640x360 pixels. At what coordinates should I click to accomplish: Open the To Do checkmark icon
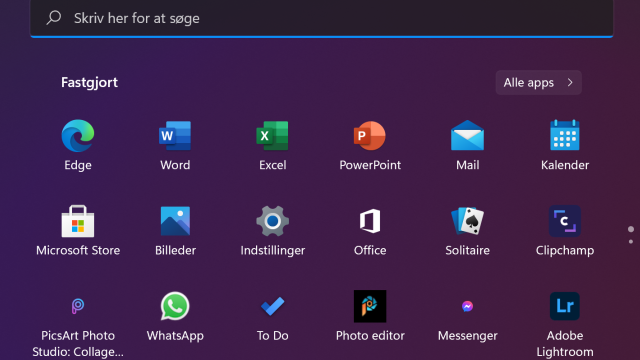pyautogui.click(x=272, y=306)
